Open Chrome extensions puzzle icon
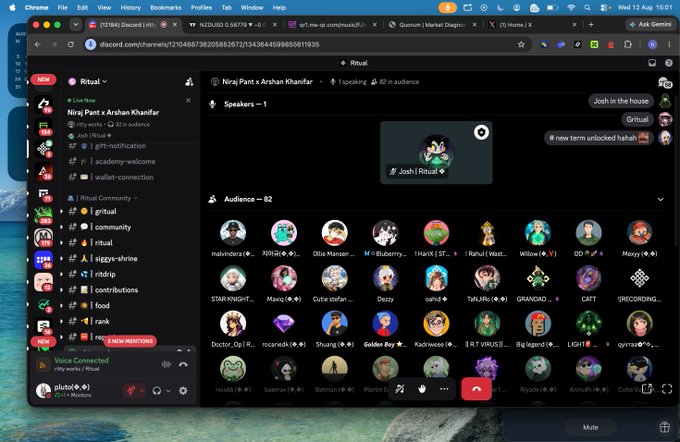 tap(628, 44)
